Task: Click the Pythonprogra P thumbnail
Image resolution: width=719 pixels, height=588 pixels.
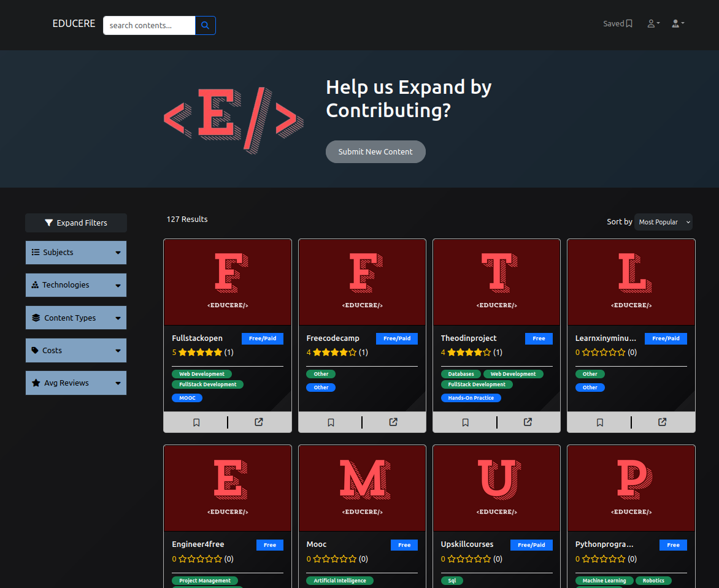Action: tap(631, 488)
